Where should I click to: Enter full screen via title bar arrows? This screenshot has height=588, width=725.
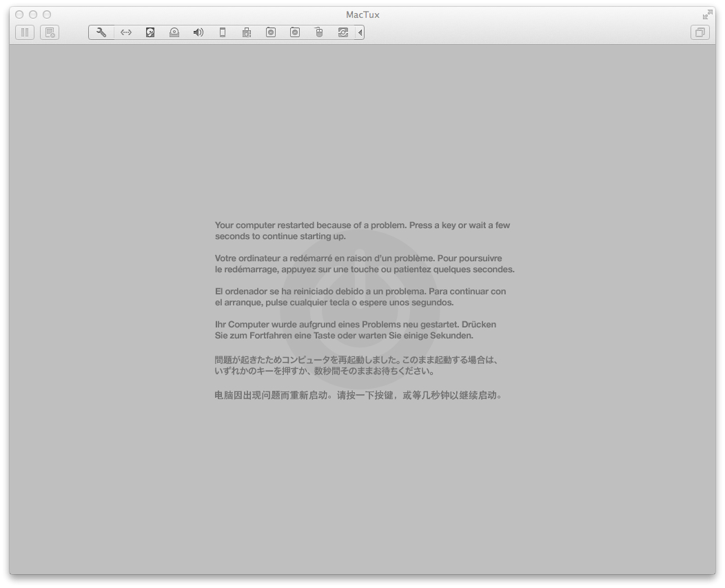coord(707,14)
